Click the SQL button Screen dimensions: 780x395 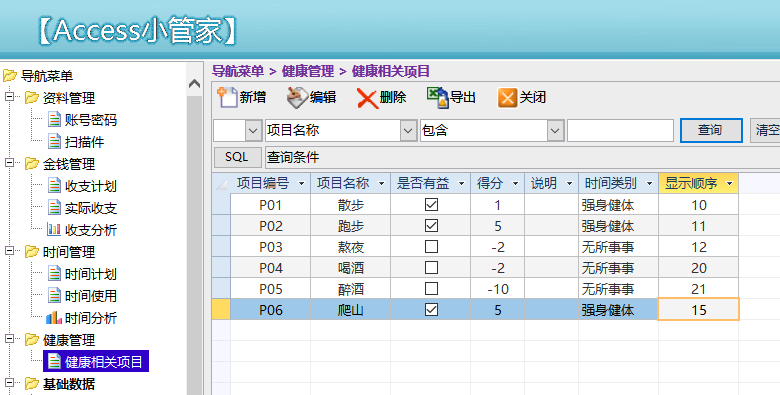(x=237, y=157)
